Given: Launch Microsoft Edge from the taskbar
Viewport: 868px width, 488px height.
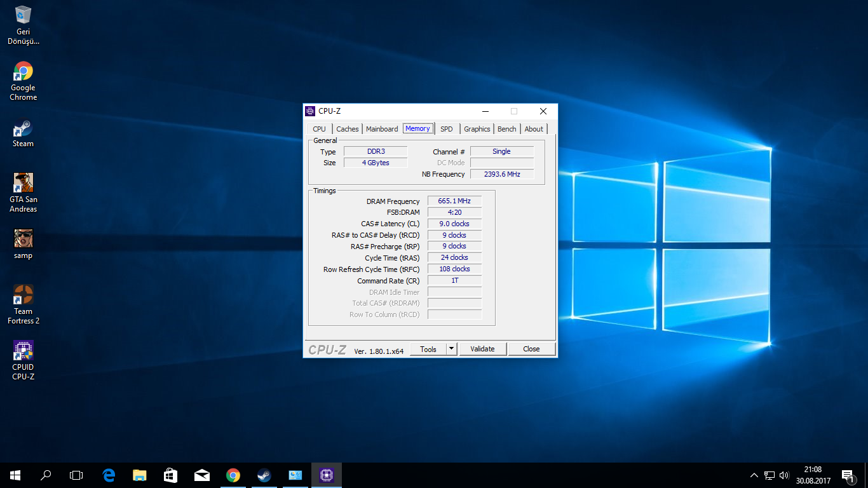Looking at the screenshot, I should (x=109, y=475).
